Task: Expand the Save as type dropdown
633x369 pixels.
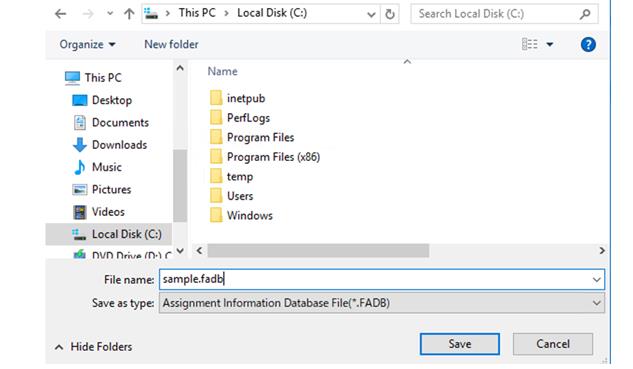Action: [596, 303]
